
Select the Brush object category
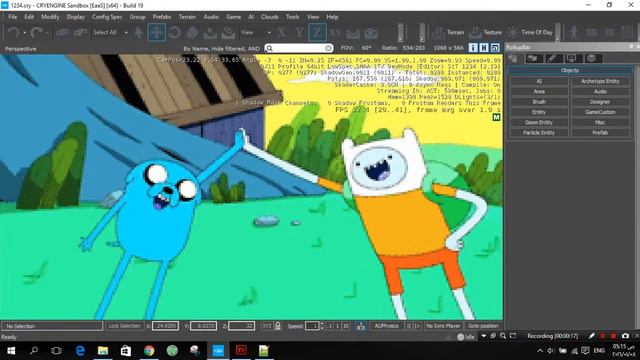point(539,102)
